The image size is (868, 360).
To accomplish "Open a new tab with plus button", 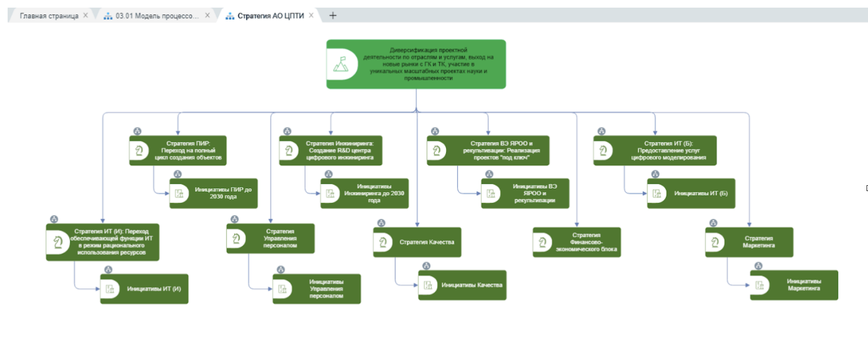I will click(333, 16).
